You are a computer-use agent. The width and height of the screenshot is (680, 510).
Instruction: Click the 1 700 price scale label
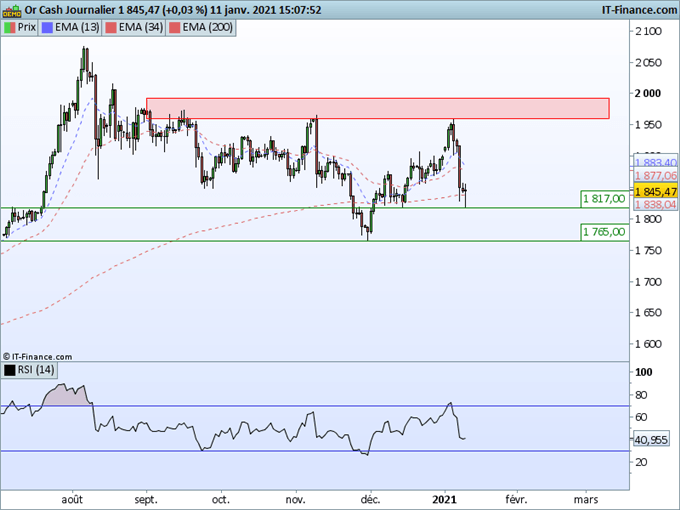648,282
